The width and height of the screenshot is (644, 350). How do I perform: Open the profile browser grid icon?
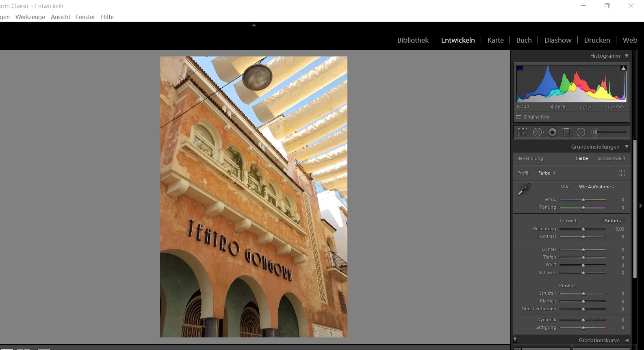click(x=620, y=173)
